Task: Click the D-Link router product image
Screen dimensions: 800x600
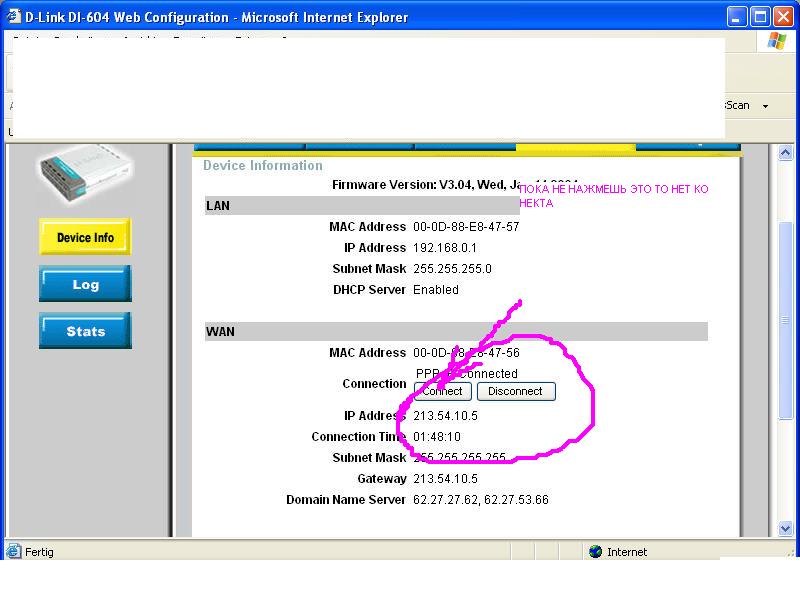Action: (85, 174)
